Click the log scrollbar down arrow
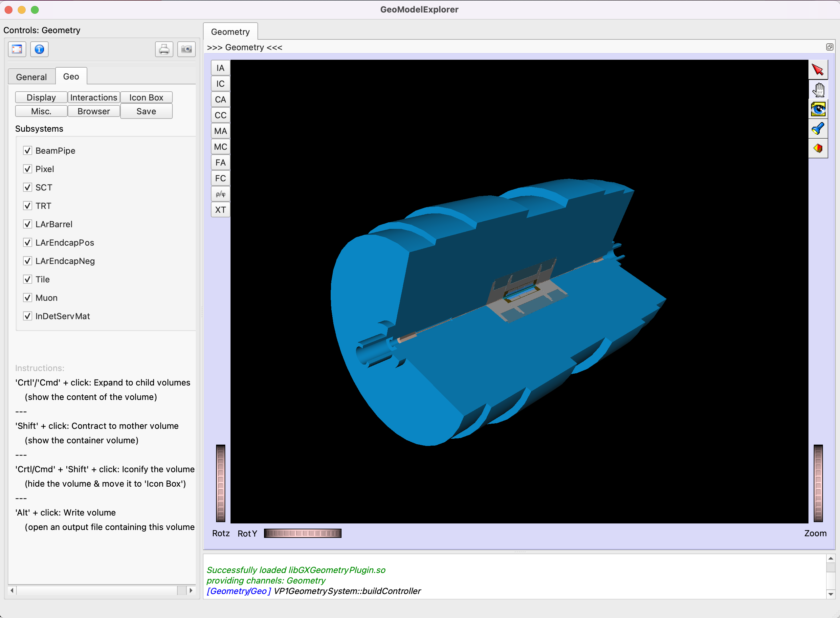Screen dimensions: 840x618 (831, 594)
